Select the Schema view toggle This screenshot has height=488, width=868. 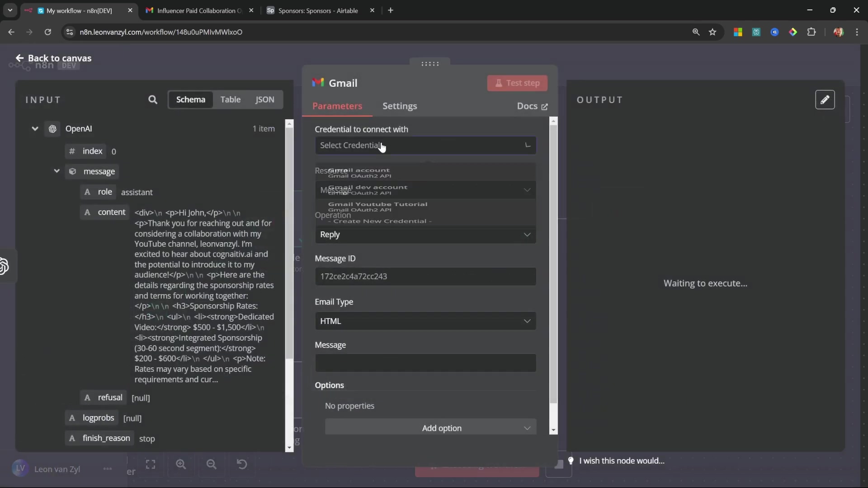coord(190,99)
